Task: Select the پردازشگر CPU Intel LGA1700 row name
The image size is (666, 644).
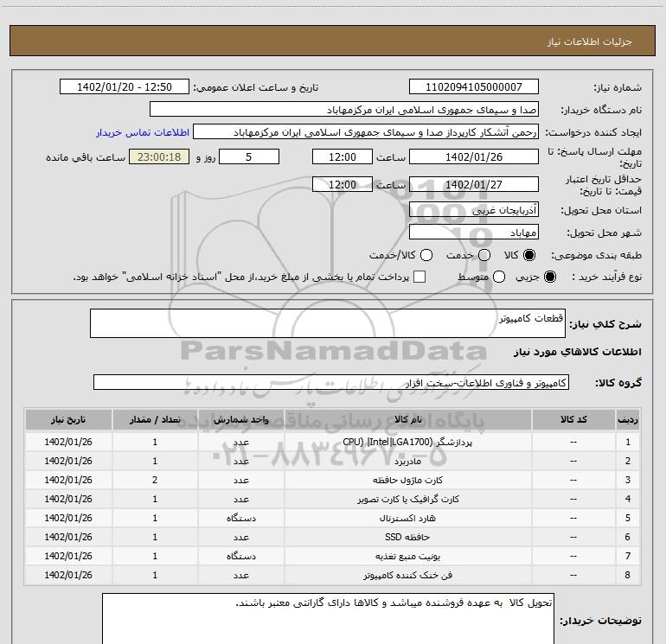Action: click(x=407, y=442)
